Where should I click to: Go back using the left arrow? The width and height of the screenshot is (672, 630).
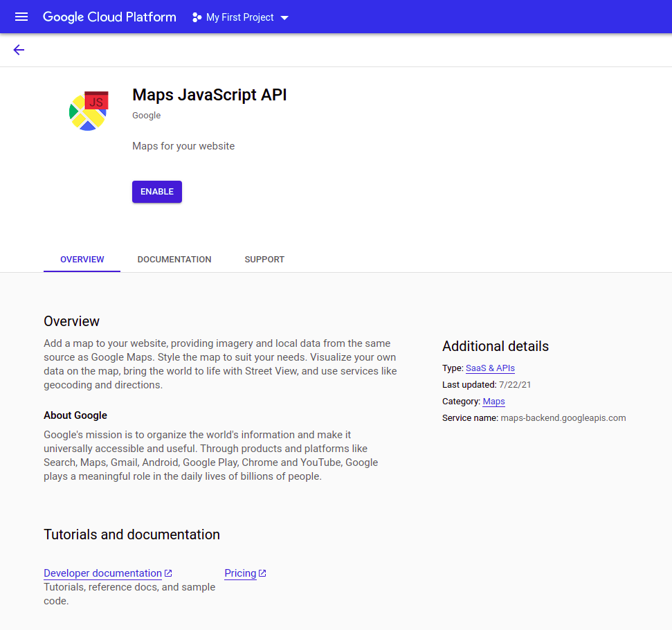tap(19, 50)
